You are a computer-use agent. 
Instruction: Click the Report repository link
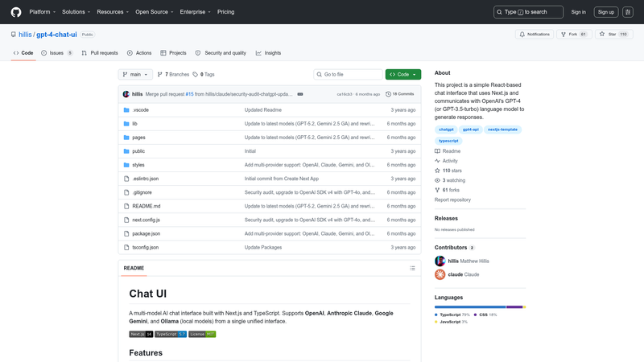(x=452, y=200)
